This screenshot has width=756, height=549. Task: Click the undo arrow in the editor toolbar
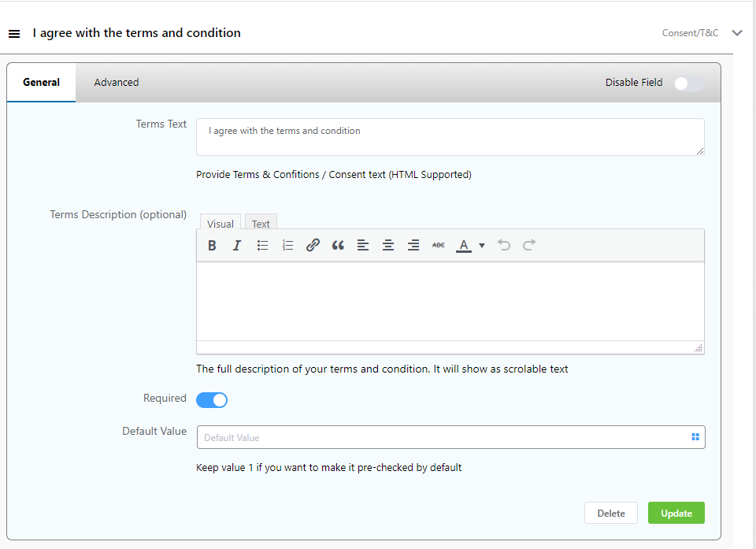point(504,246)
